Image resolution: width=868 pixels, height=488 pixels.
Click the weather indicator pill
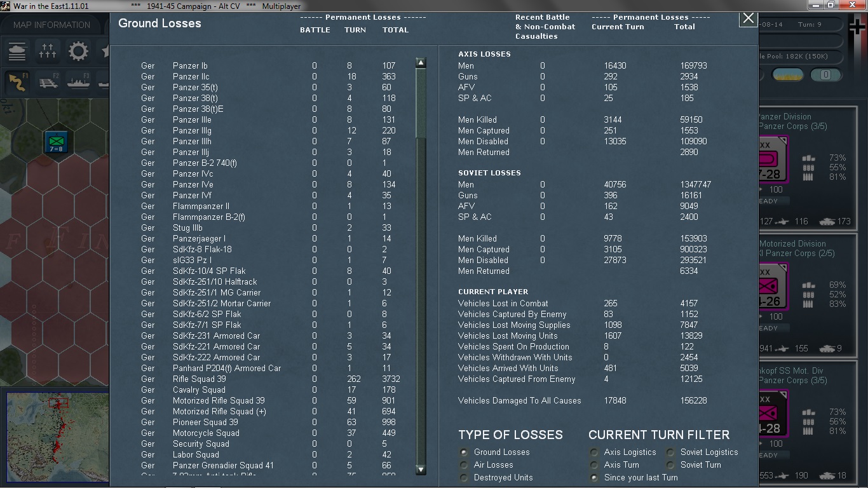787,74
